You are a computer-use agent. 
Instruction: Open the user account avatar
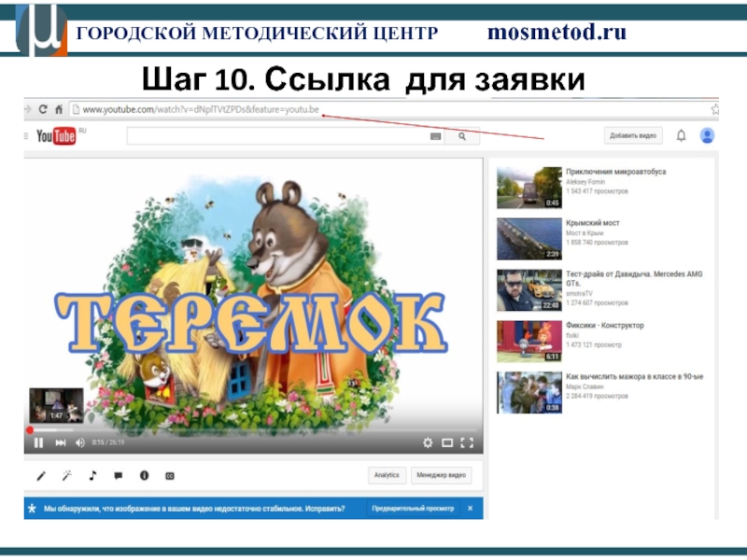tap(707, 135)
